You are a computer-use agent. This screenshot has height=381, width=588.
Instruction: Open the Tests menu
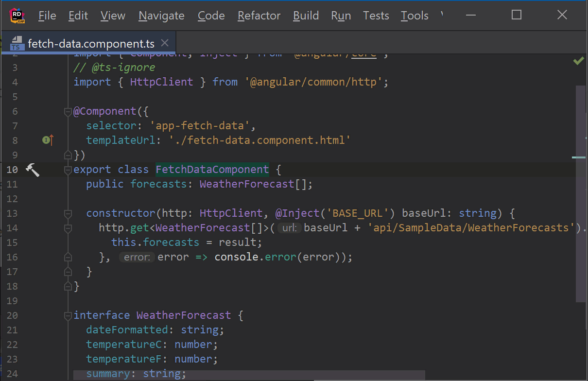coord(376,16)
